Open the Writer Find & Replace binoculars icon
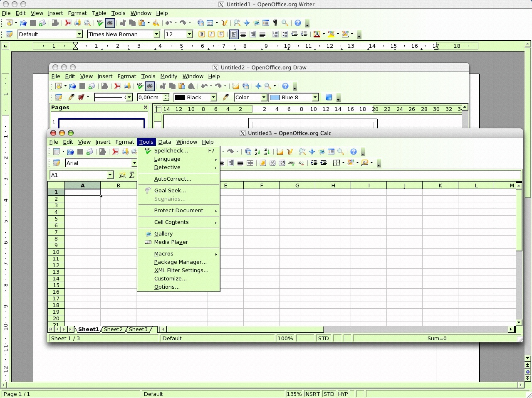 (x=237, y=23)
